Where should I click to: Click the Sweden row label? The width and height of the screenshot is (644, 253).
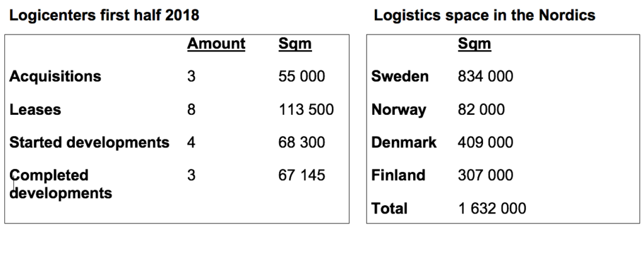(400, 77)
